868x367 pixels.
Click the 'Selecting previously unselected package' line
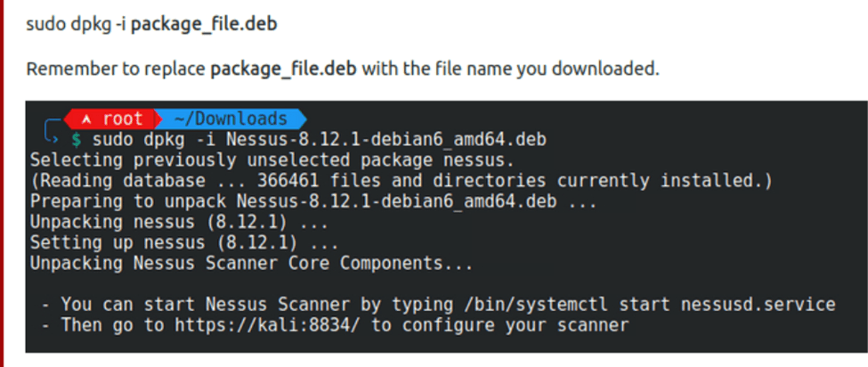(x=272, y=160)
